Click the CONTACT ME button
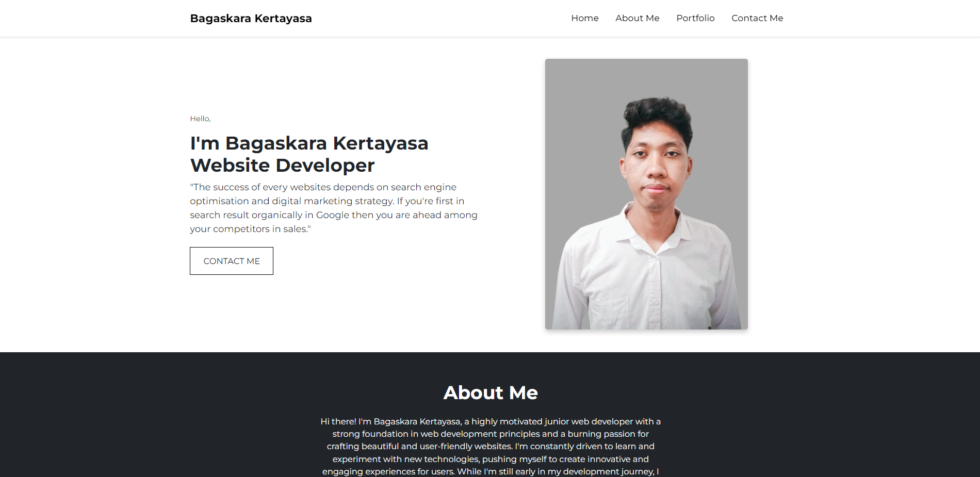This screenshot has width=980, height=477. (232, 261)
